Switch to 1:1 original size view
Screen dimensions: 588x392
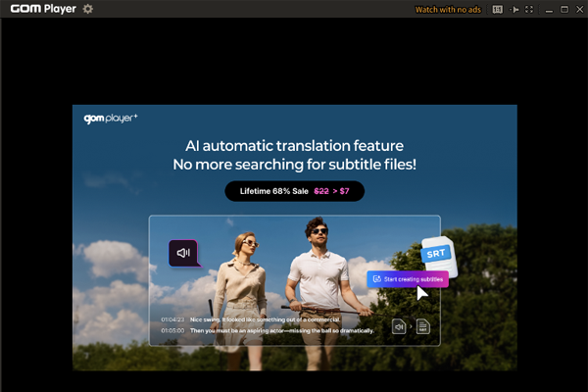497,9
